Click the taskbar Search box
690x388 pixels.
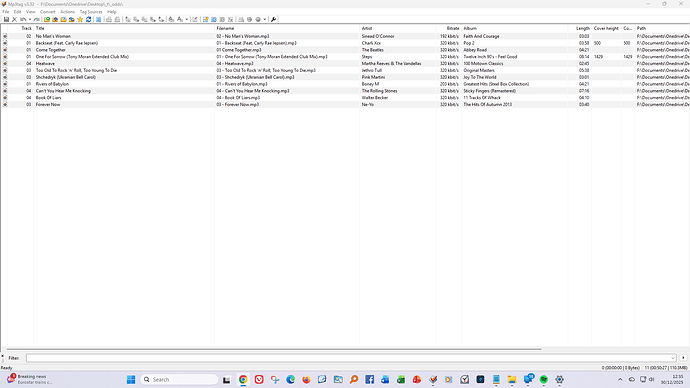point(179,380)
